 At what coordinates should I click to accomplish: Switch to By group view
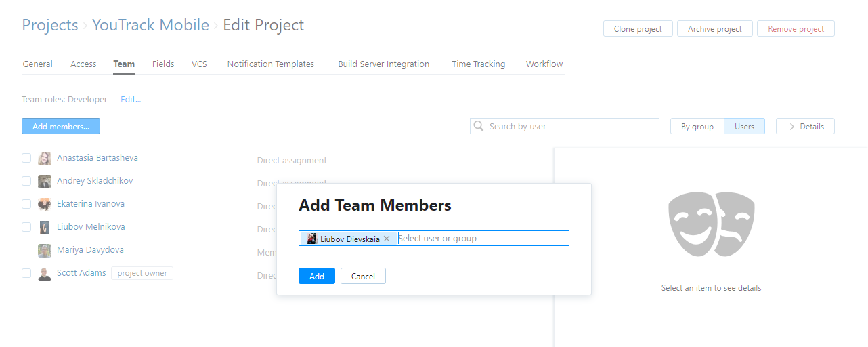[697, 127]
